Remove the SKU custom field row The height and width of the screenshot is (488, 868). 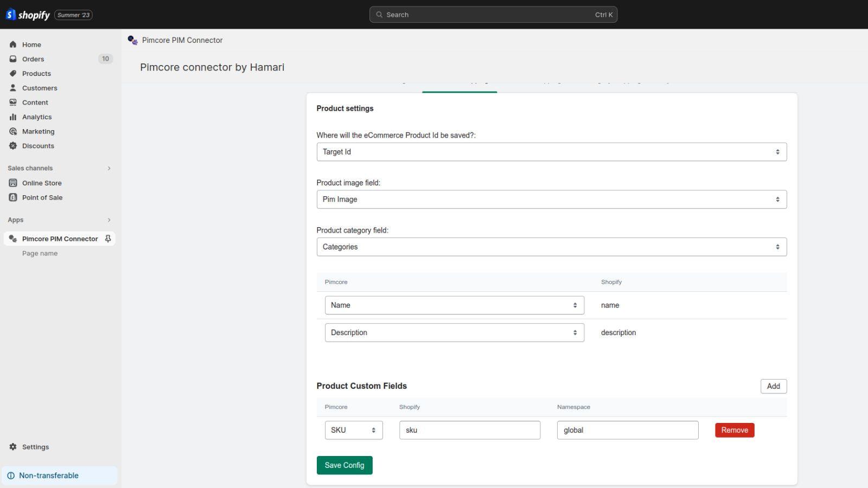coord(735,430)
